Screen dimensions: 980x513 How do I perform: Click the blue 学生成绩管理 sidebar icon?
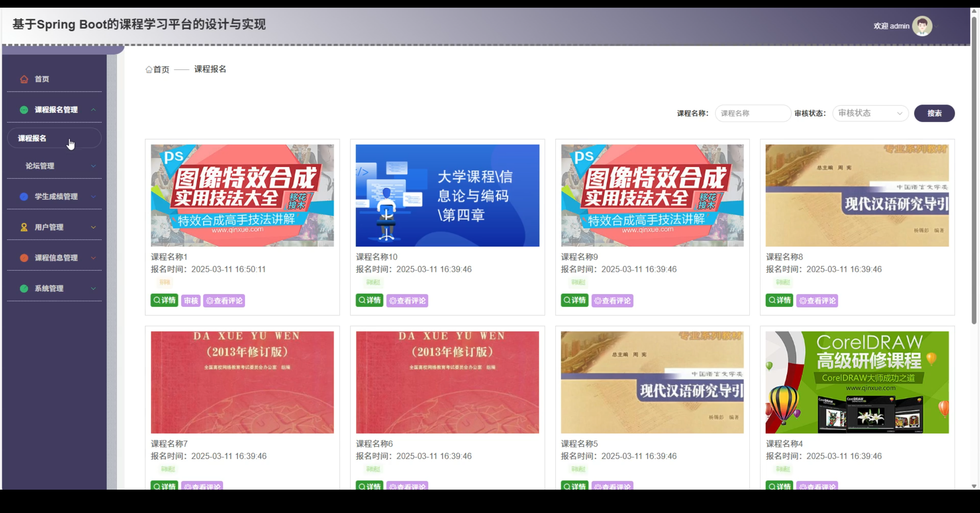pos(24,196)
